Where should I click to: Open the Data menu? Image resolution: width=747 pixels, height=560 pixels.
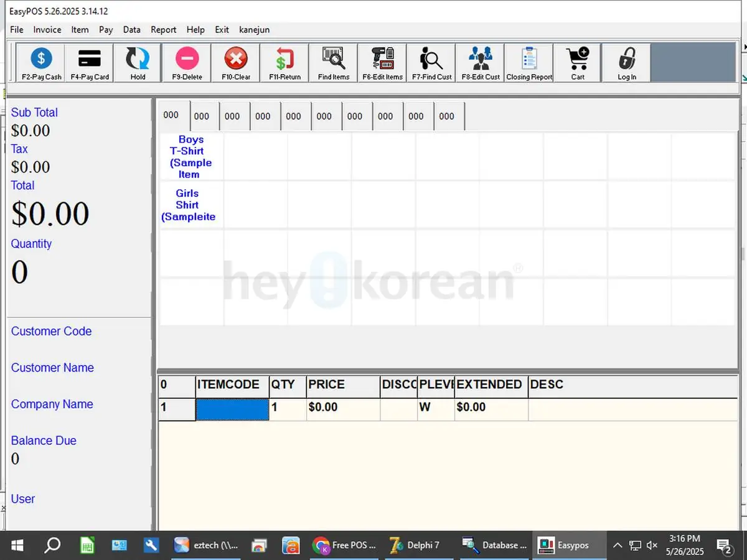tap(131, 29)
